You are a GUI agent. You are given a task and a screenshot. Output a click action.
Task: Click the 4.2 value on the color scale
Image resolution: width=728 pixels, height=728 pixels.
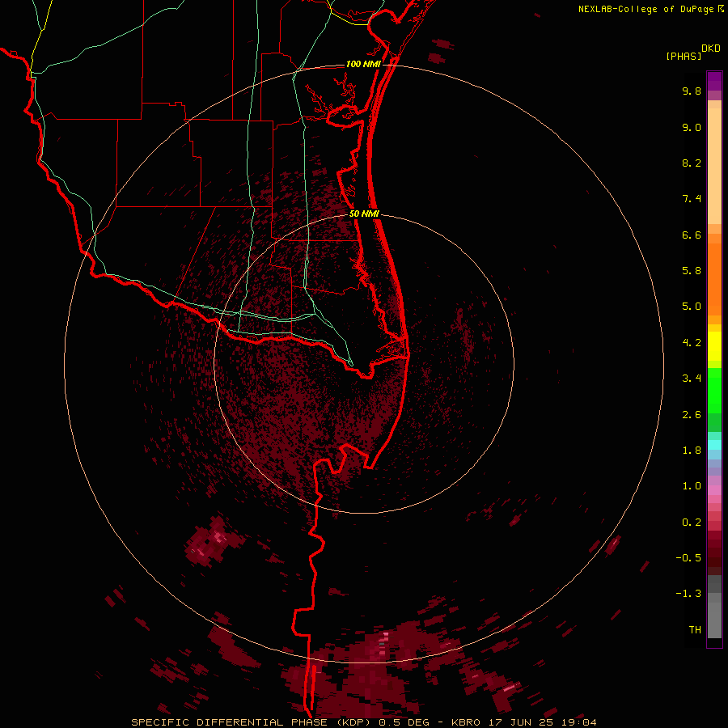pyautogui.click(x=692, y=343)
